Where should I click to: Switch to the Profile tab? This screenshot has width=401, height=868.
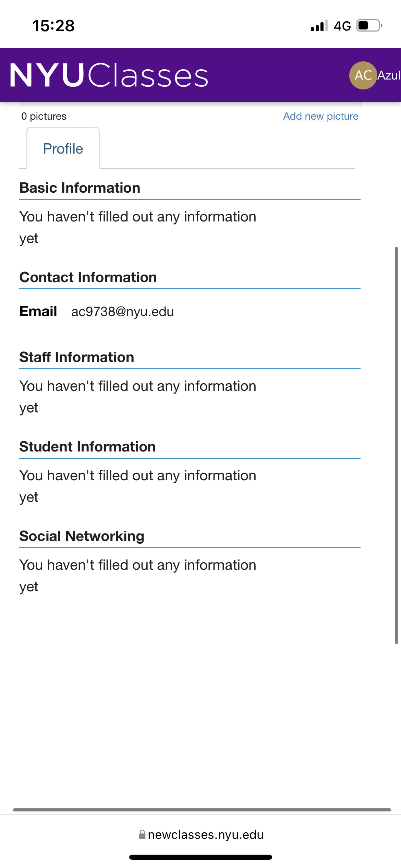(x=63, y=149)
